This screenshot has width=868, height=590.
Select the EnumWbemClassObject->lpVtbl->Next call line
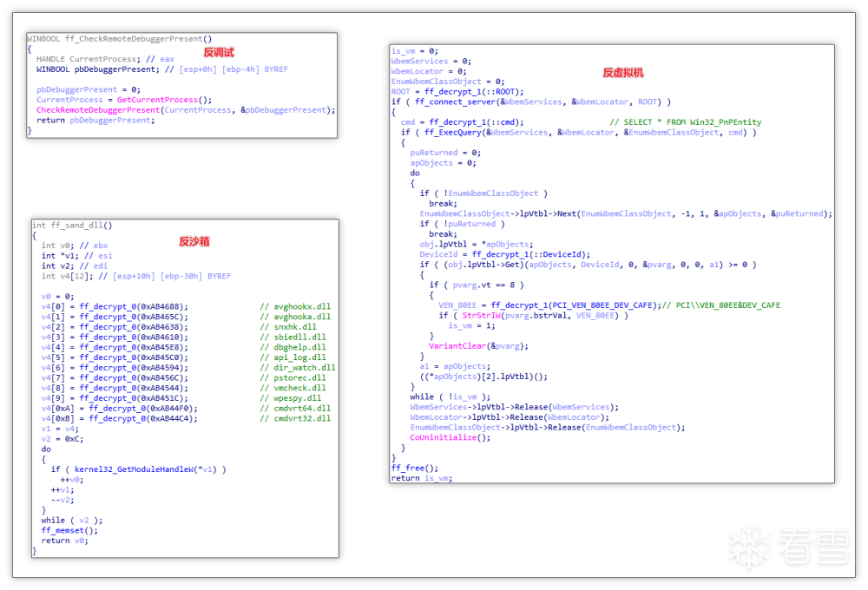626,213
